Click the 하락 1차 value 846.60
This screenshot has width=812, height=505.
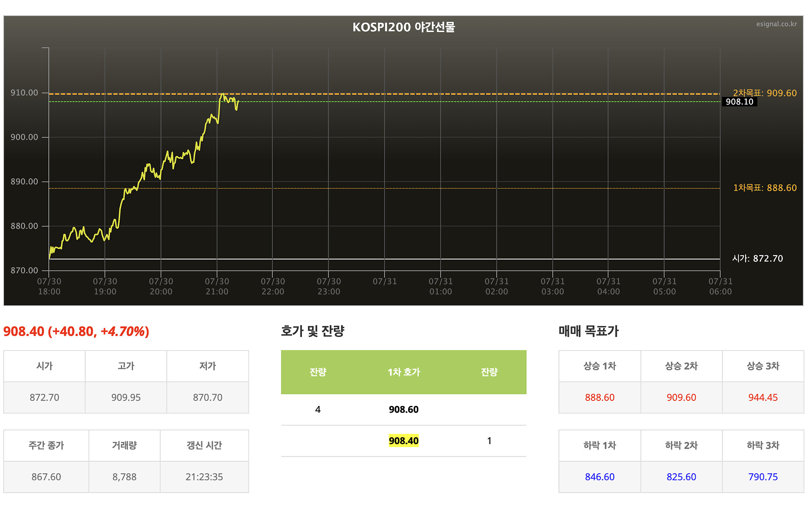600,477
